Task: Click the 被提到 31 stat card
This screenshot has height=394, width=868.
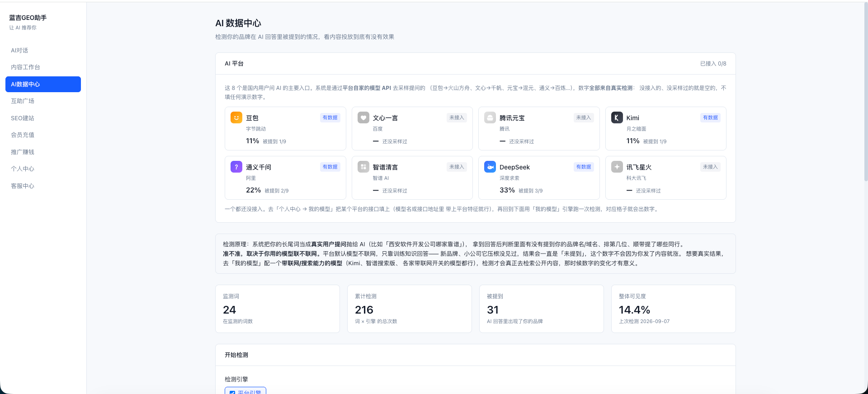Action: pos(542,309)
